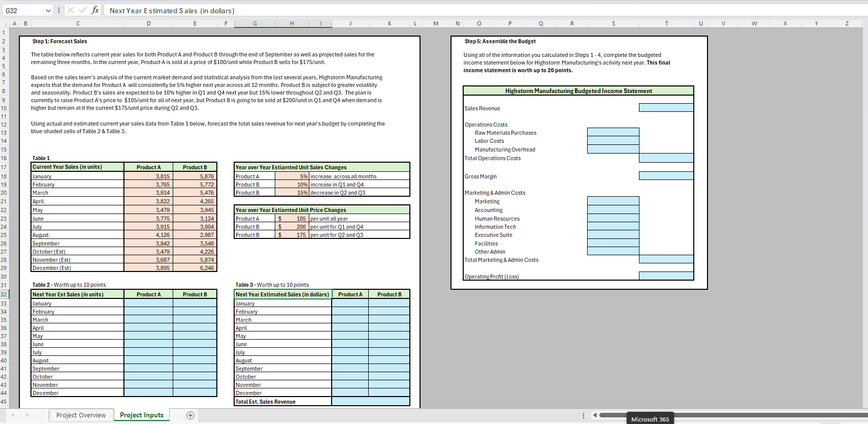Select the 175 unit price cell

coord(292,235)
